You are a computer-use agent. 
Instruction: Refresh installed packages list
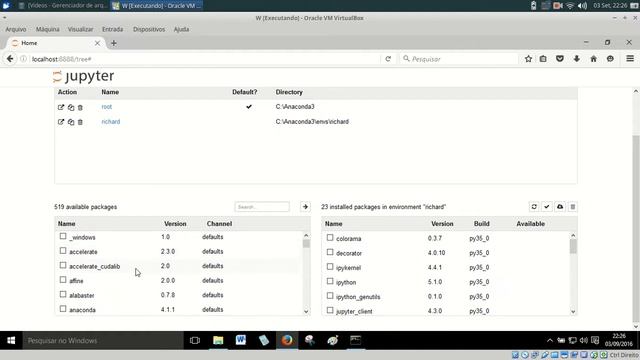click(x=534, y=207)
